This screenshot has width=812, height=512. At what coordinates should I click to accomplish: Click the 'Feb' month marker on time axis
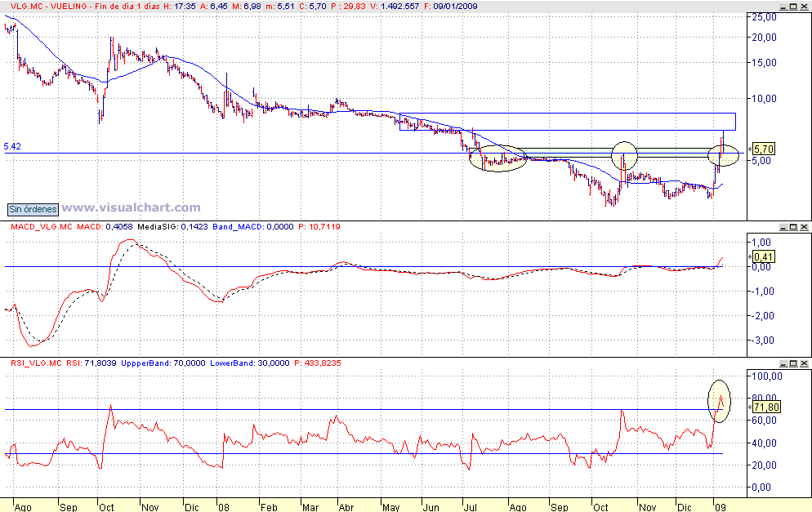pyautogui.click(x=269, y=507)
